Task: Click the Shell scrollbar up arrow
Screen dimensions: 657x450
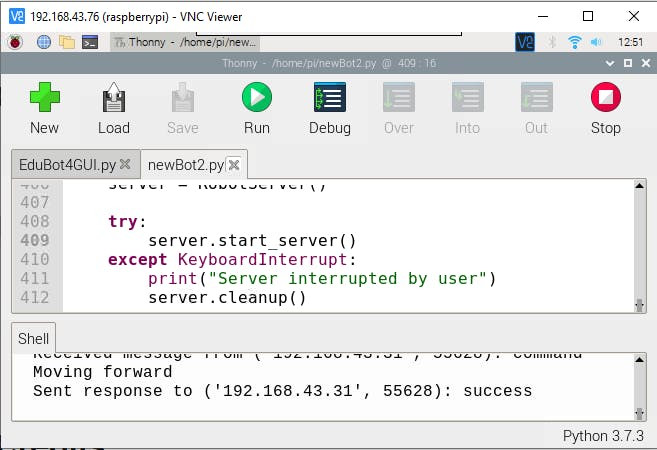Action: click(639, 359)
